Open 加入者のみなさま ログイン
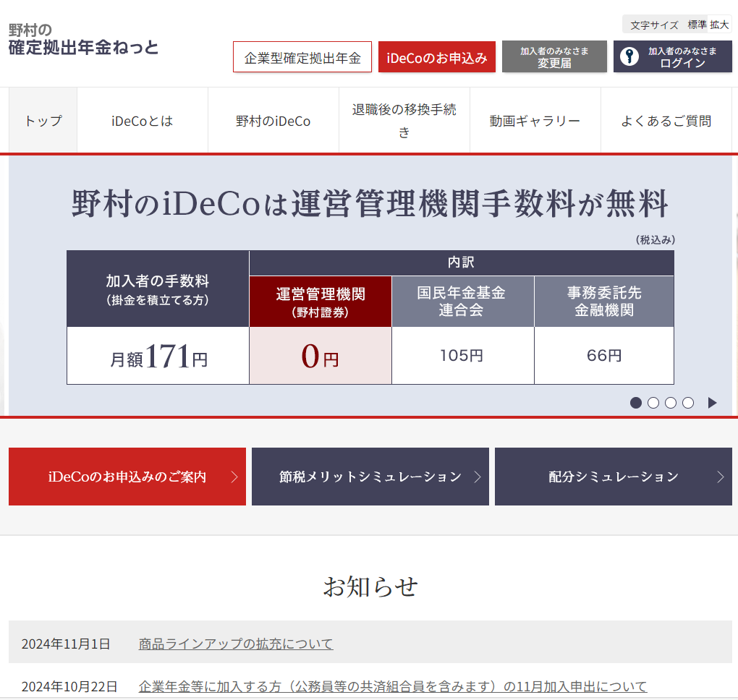 [673, 56]
